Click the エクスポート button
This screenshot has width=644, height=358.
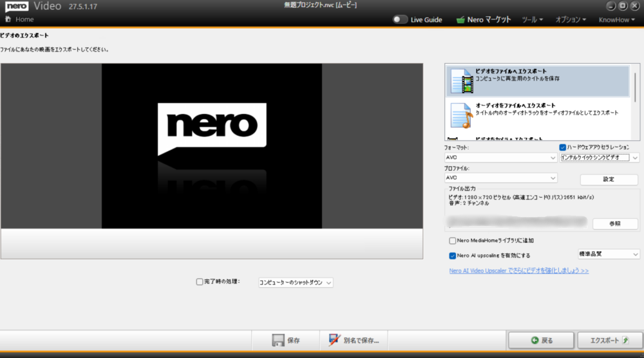pos(610,341)
